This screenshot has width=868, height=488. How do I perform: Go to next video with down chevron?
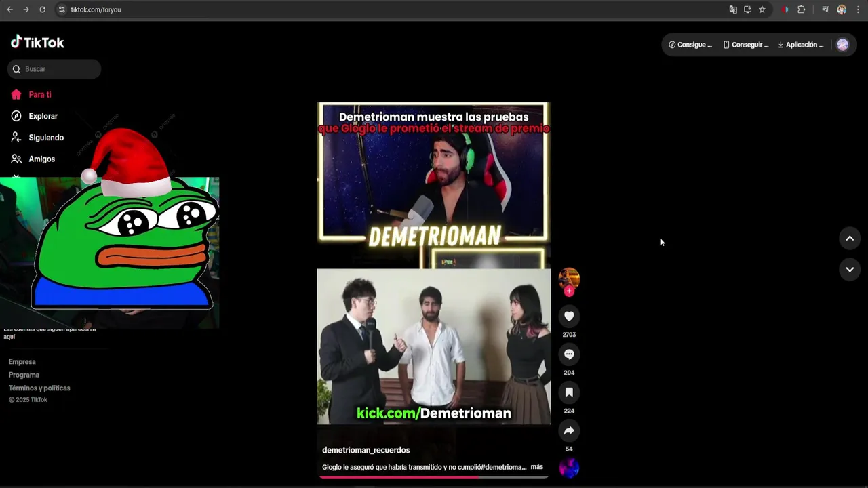coord(850,269)
